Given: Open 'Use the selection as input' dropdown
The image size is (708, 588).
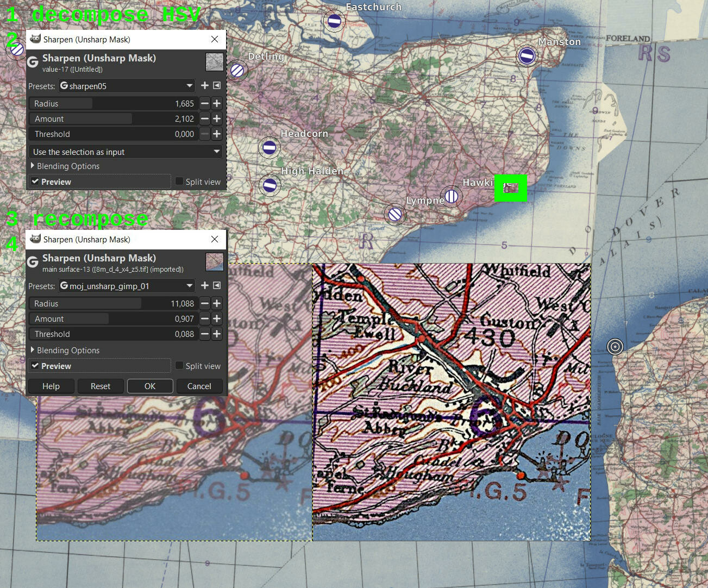Looking at the screenshot, I should [126, 152].
